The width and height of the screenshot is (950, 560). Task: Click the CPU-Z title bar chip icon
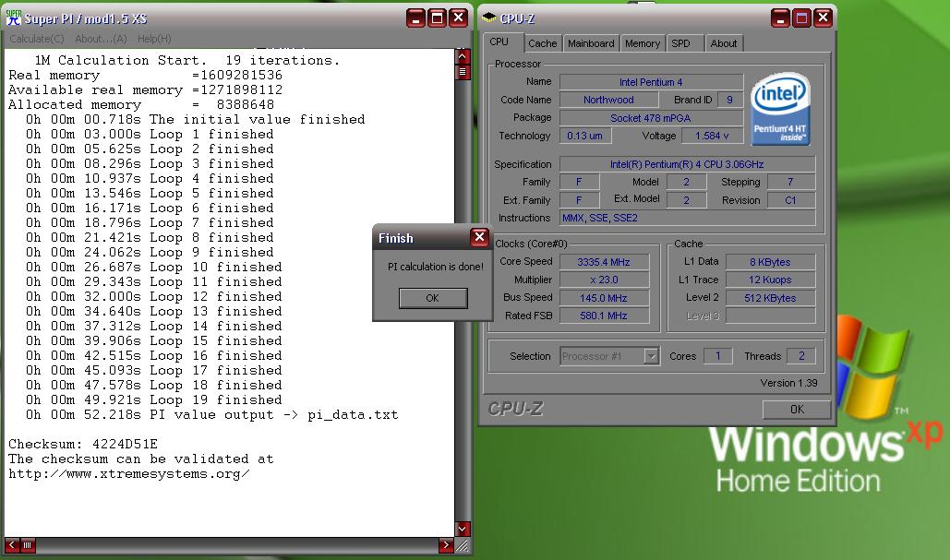488,18
